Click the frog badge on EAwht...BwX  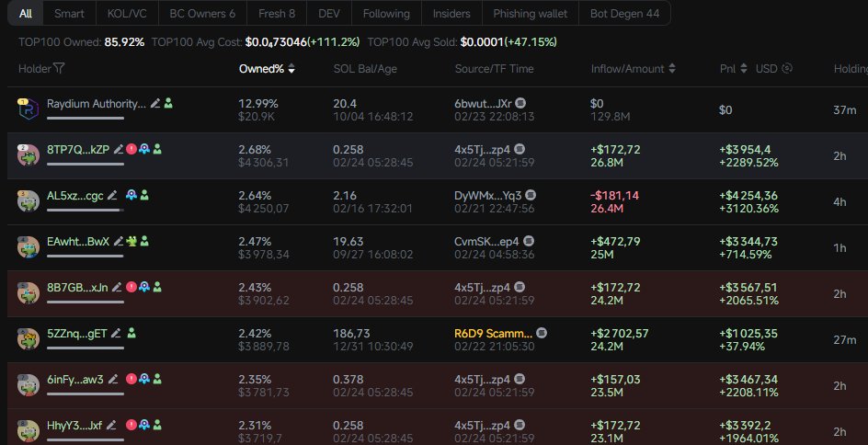click(x=131, y=241)
